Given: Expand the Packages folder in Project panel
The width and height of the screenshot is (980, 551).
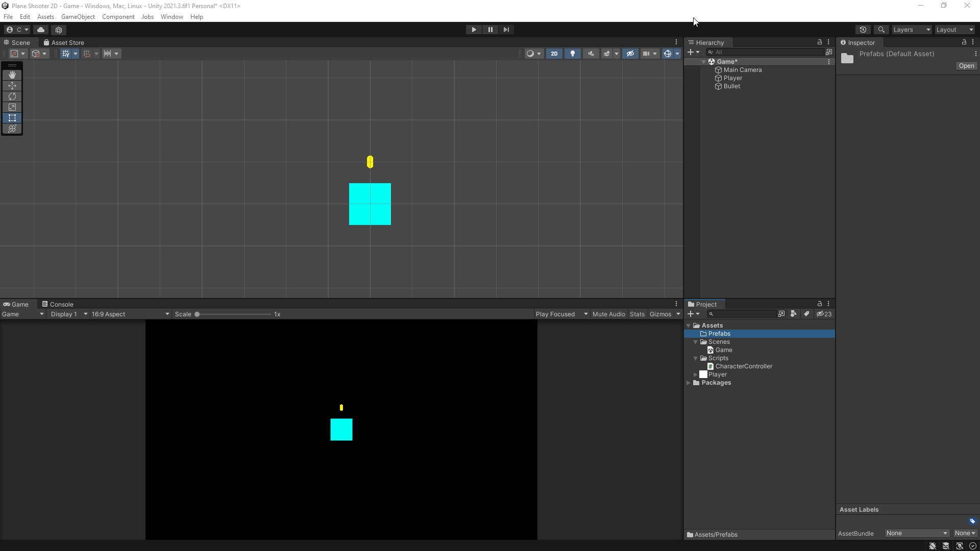Looking at the screenshot, I should click(689, 383).
